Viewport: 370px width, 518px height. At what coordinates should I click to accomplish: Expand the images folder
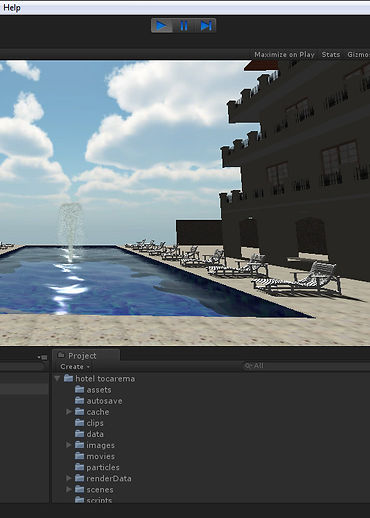pyautogui.click(x=69, y=445)
